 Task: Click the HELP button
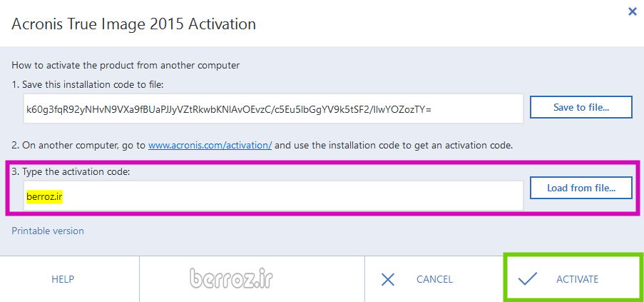tap(63, 279)
